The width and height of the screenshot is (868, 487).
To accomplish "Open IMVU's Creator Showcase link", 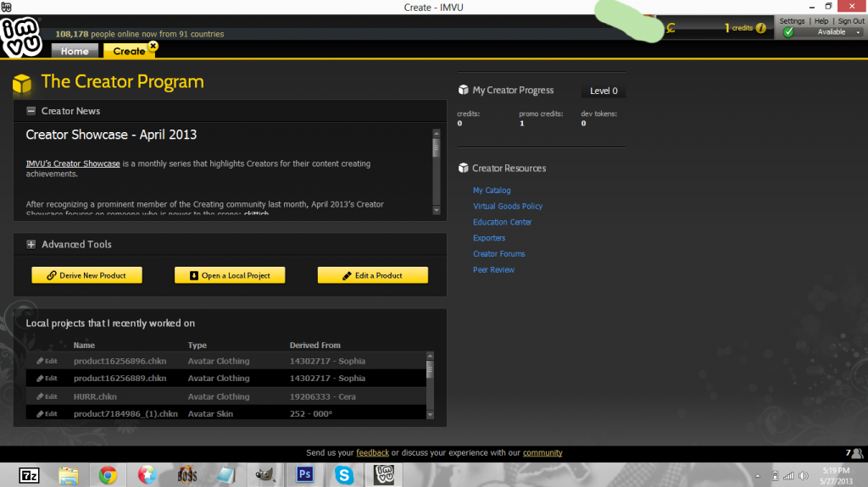I will (x=73, y=163).
